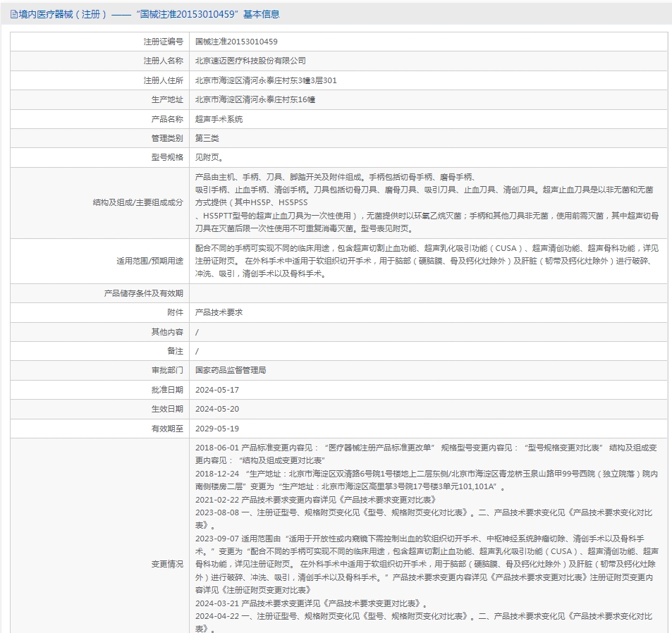
Task: Click the change entry dated 2023-08-08
Action: pos(424,519)
